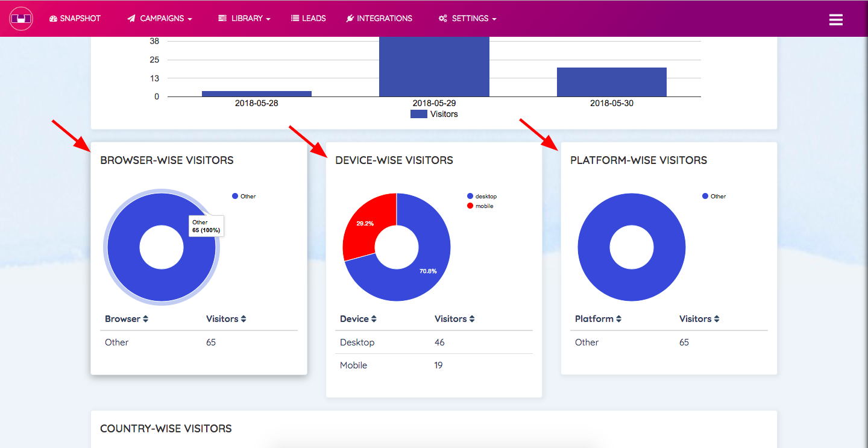This screenshot has width=868, height=448.
Task: Click the blue Visitors legend swatch
Action: coord(419,114)
